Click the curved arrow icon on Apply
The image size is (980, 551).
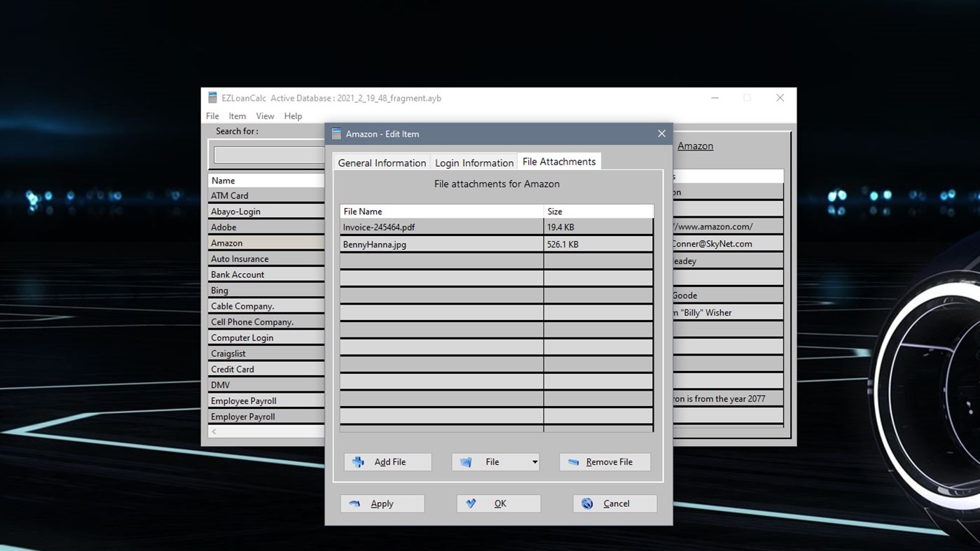pos(354,503)
